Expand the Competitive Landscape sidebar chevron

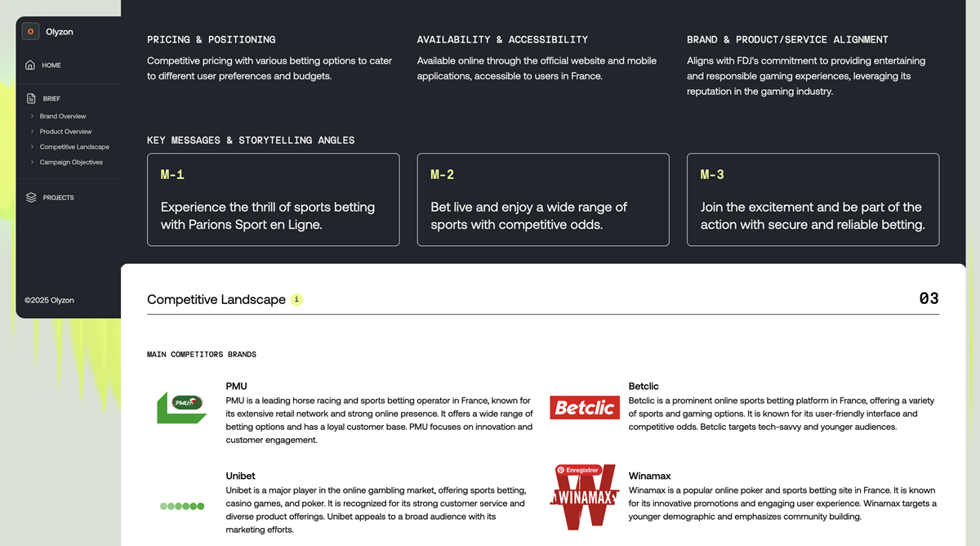point(33,147)
